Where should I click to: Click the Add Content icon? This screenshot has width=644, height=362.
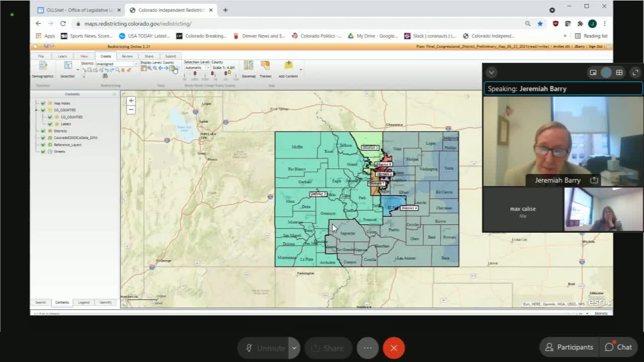click(x=288, y=66)
